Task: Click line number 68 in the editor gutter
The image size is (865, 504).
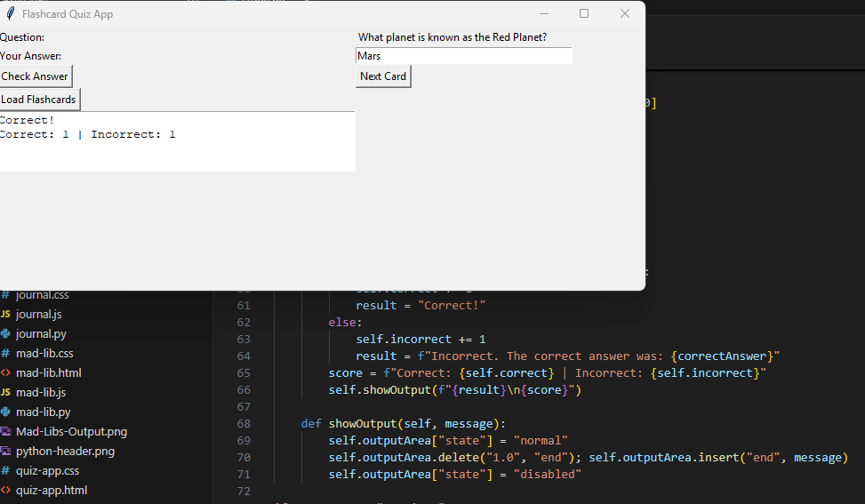Action: (x=244, y=424)
